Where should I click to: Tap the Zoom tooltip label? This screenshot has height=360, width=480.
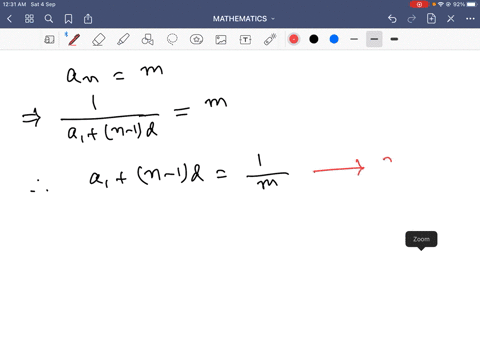coord(421,239)
